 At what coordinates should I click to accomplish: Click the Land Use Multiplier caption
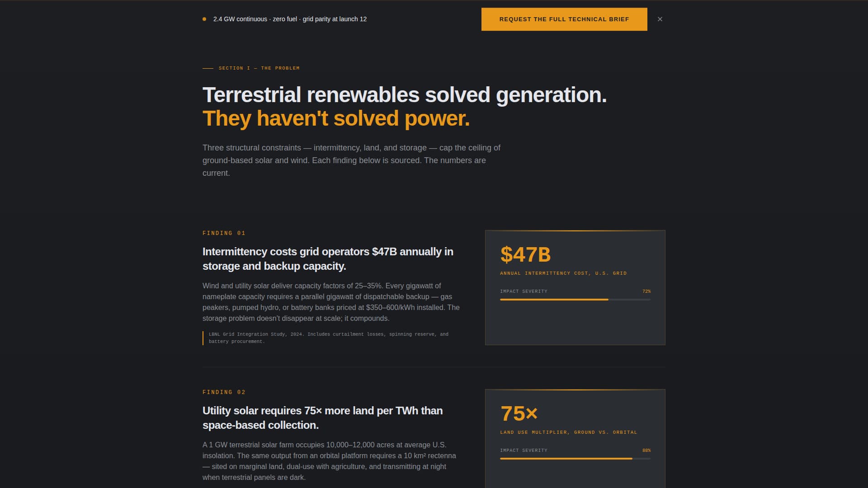pos(568,432)
